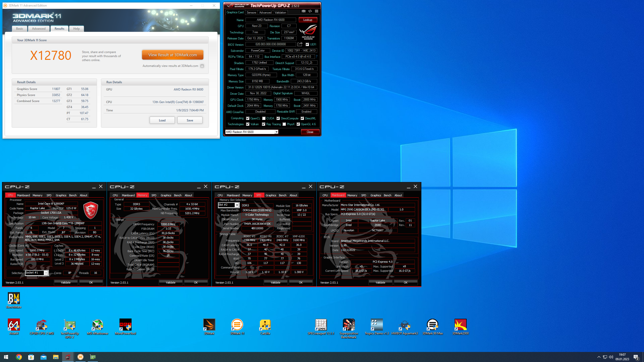This screenshot has width=644, height=362.
Task: Open CPUID CPU-Z MSI desktop icon
Action: tap(42, 327)
